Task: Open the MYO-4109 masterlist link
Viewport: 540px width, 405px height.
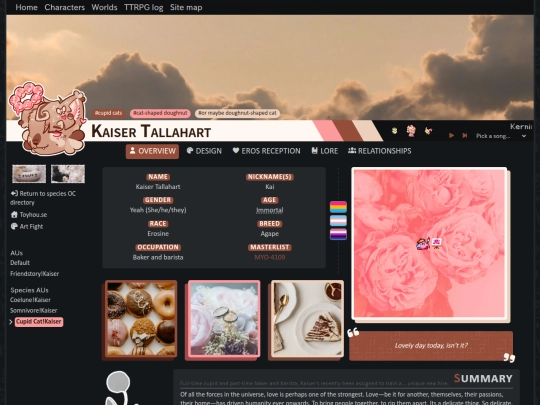Action: pos(270,257)
